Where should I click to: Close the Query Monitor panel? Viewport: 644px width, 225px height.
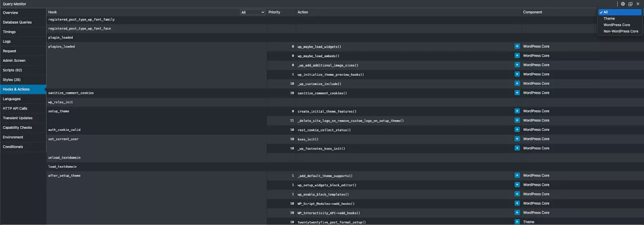click(638, 4)
